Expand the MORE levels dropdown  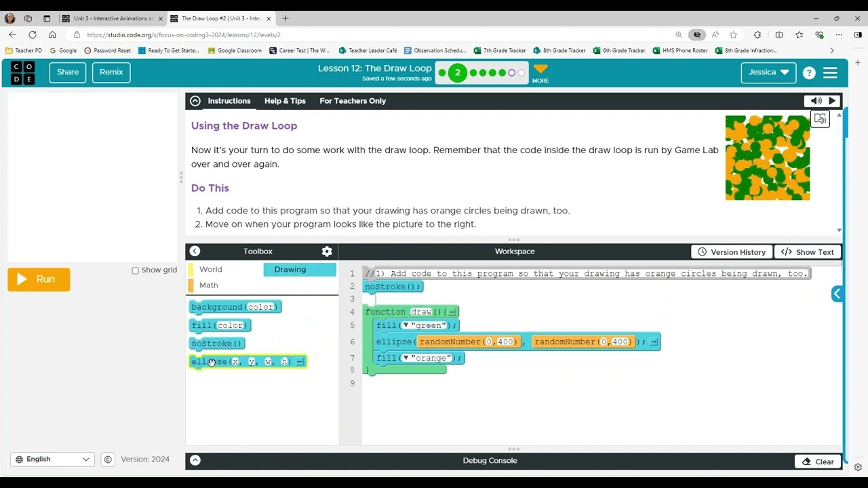click(x=540, y=73)
